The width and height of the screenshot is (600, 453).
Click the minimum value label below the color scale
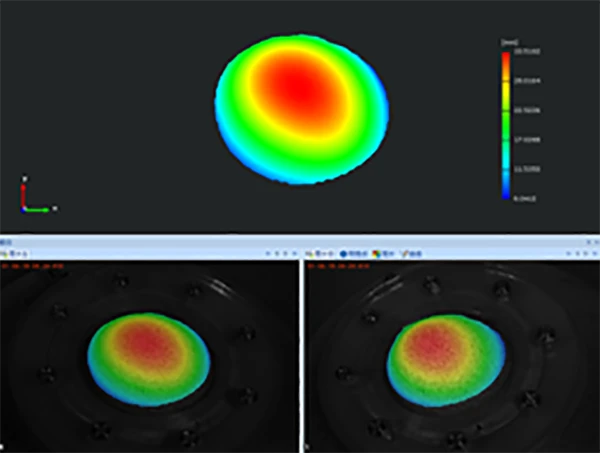(x=524, y=199)
